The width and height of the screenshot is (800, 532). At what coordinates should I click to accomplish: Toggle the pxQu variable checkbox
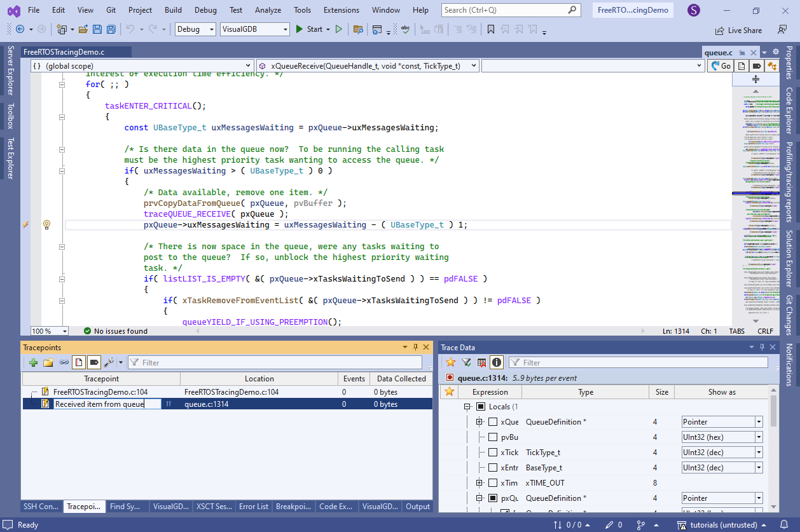point(493,498)
